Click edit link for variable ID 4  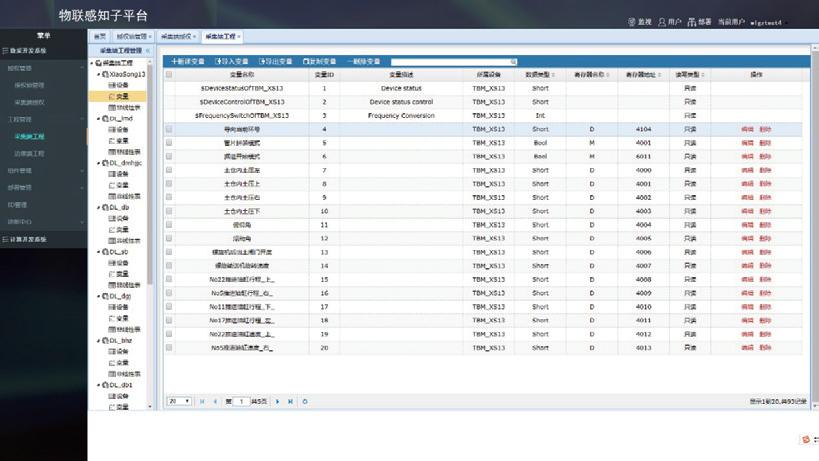tap(747, 129)
